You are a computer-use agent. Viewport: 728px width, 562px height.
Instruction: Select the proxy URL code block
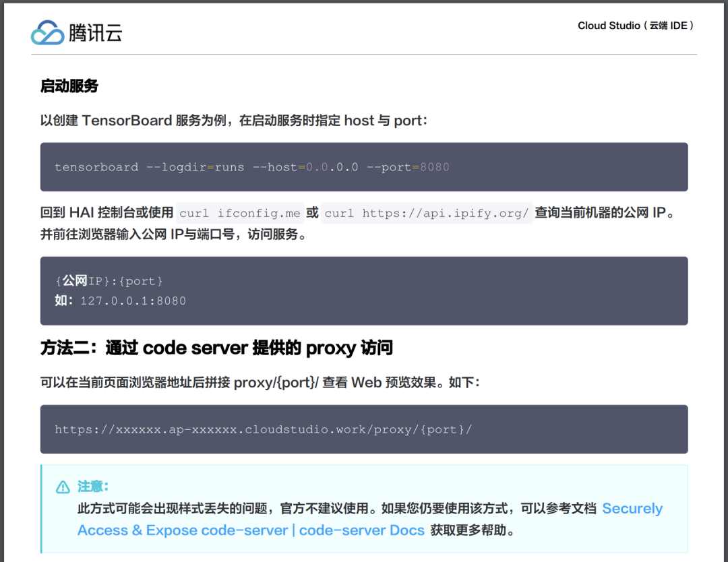[364, 429]
